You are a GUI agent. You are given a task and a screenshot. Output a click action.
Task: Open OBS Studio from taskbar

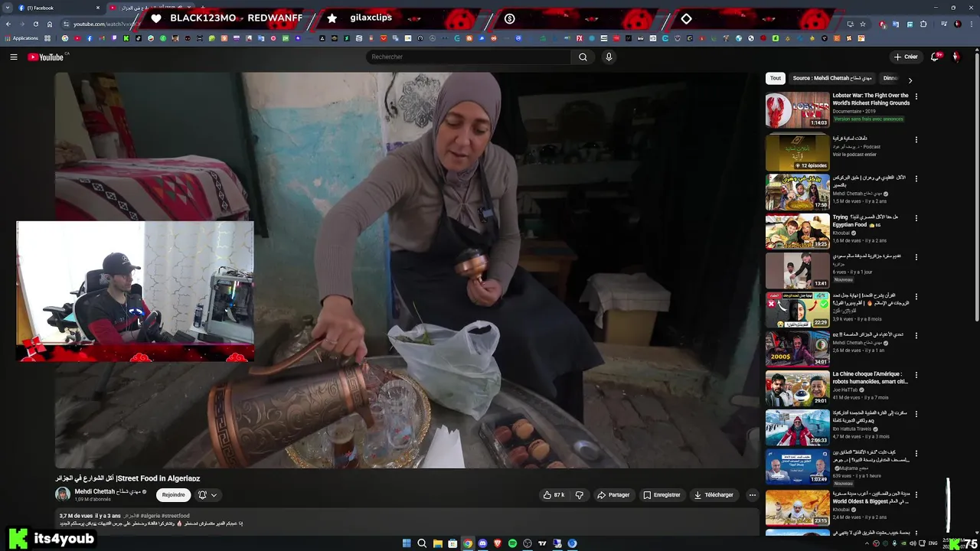(x=528, y=543)
